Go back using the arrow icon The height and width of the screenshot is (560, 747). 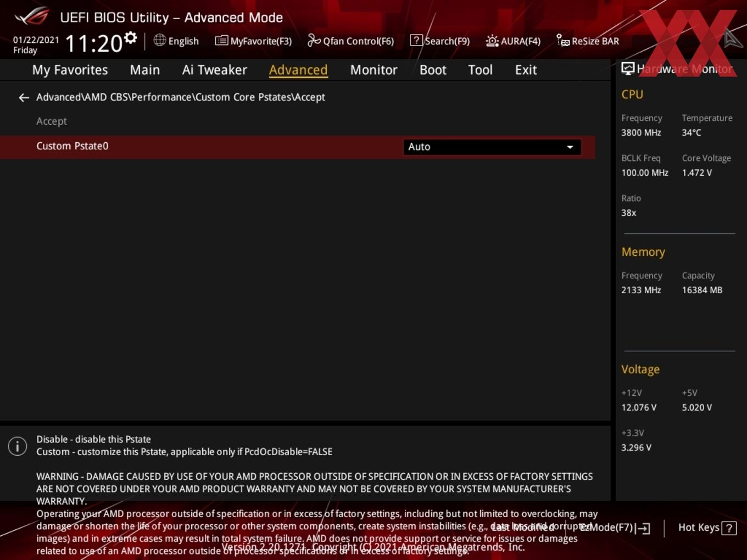[24, 98]
